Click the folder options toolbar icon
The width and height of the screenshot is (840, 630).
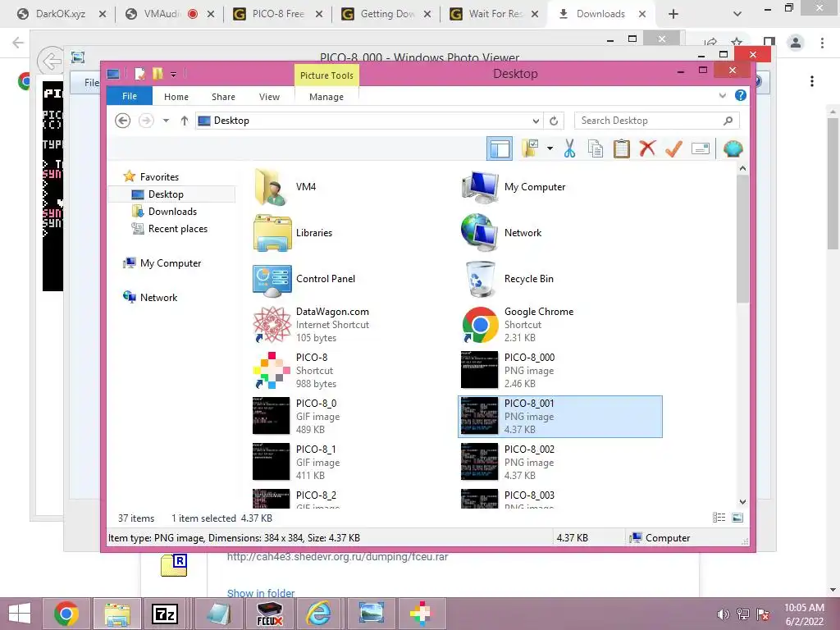click(531, 148)
